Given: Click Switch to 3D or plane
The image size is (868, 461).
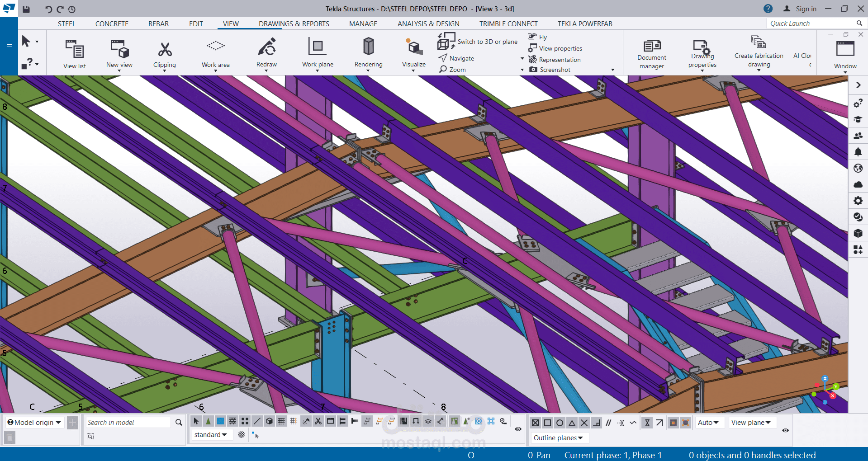Looking at the screenshot, I should [x=487, y=42].
